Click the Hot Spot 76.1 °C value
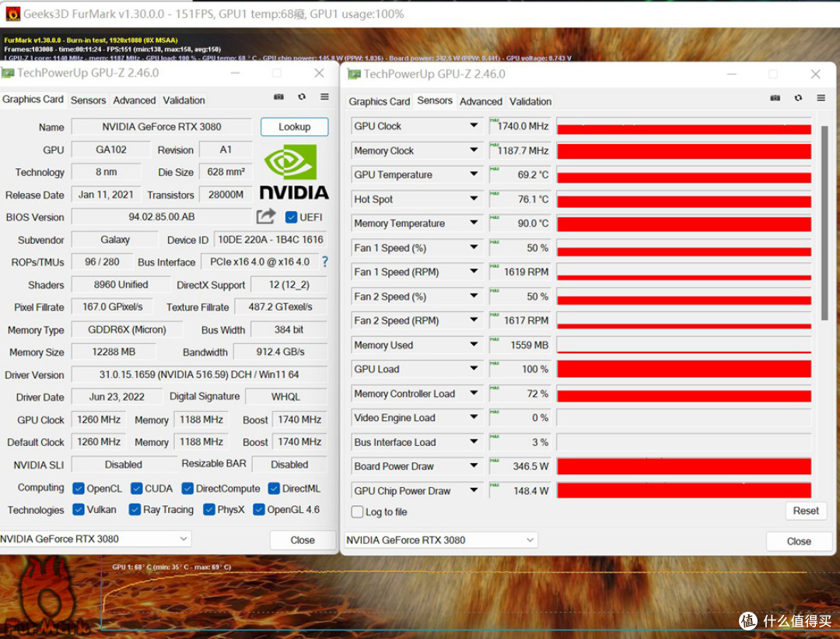The width and height of the screenshot is (840, 639). click(x=519, y=199)
